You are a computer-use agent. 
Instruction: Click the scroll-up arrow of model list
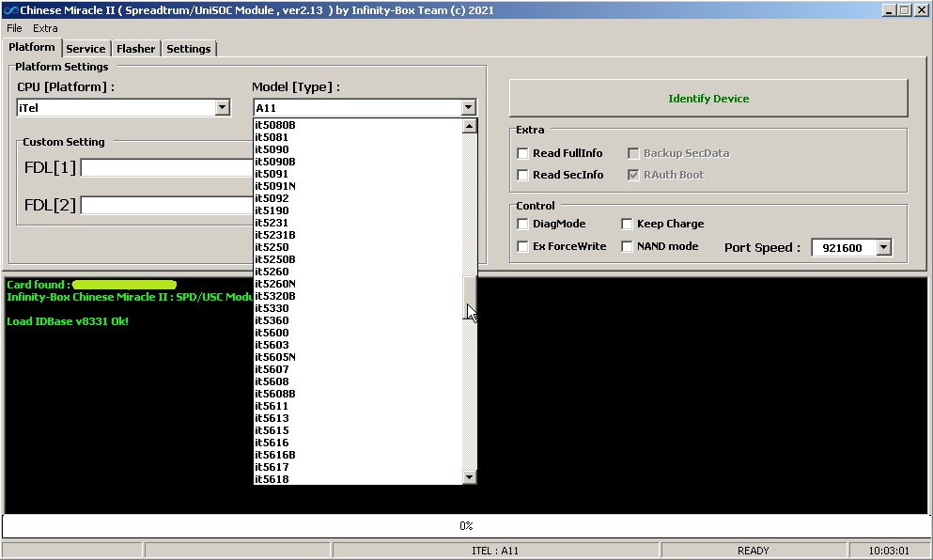point(470,126)
